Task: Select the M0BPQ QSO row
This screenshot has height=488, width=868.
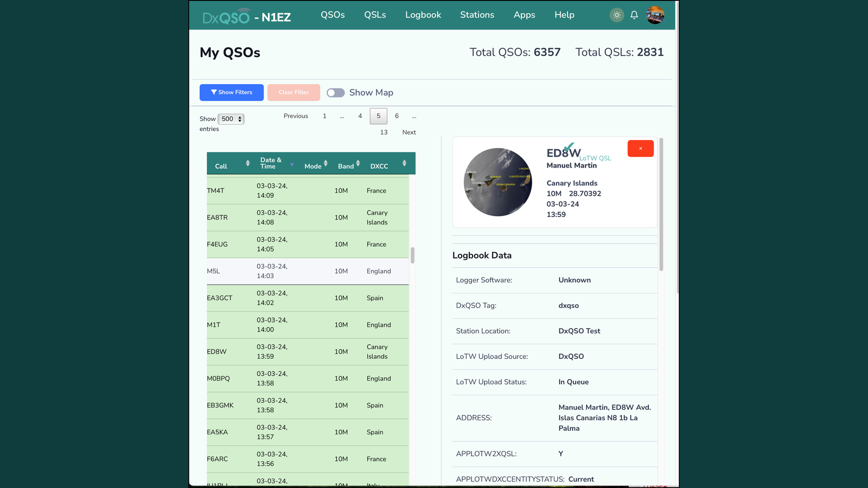Action: (x=308, y=378)
